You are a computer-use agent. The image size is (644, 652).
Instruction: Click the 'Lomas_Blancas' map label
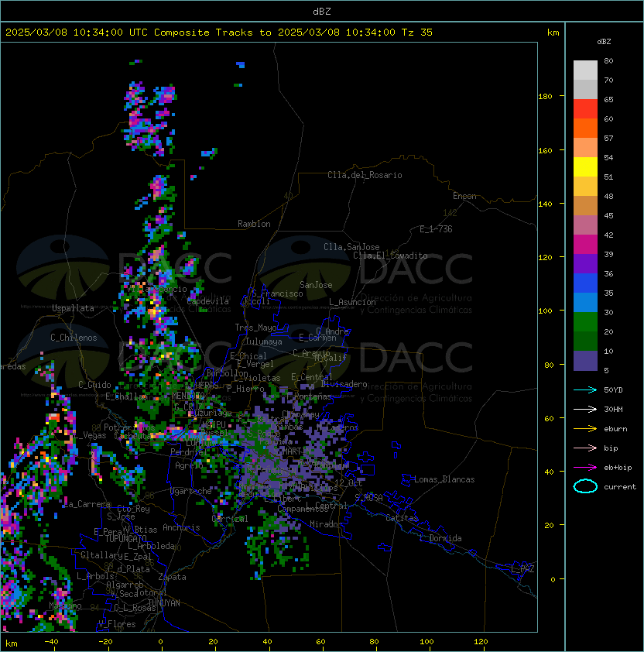pyautogui.click(x=444, y=479)
